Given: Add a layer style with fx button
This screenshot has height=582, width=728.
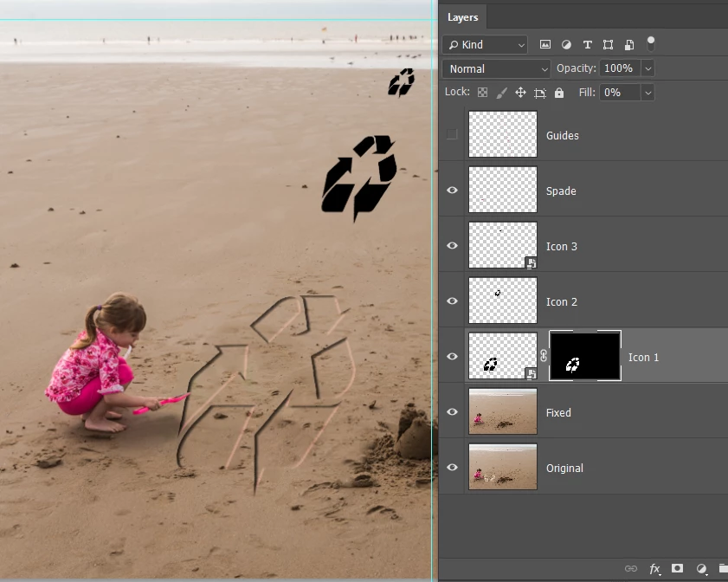Looking at the screenshot, I should tap(654, 568).
